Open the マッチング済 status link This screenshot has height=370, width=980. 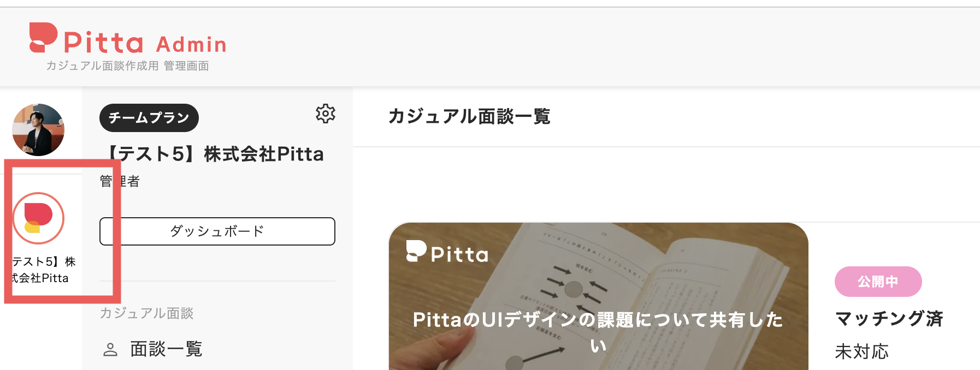[889, 318]
